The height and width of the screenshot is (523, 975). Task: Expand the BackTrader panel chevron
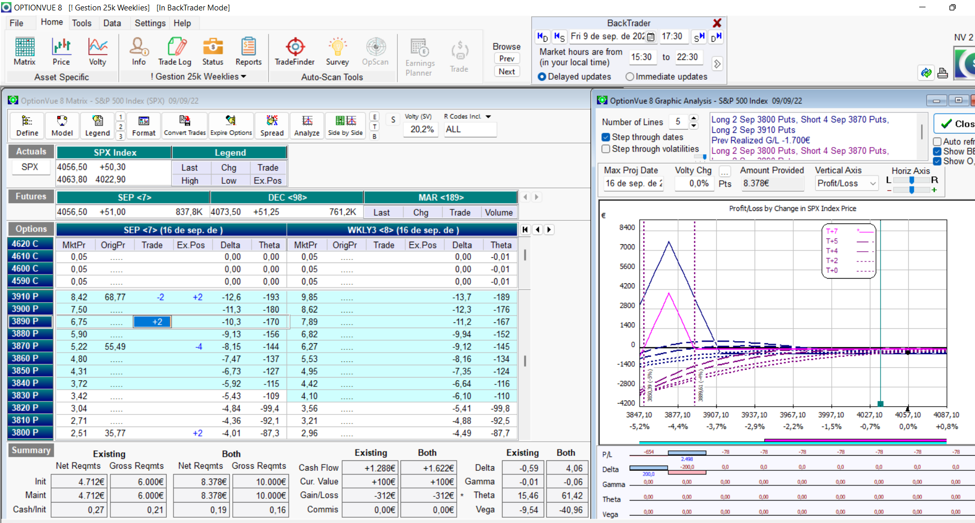[x=717, y=63]
